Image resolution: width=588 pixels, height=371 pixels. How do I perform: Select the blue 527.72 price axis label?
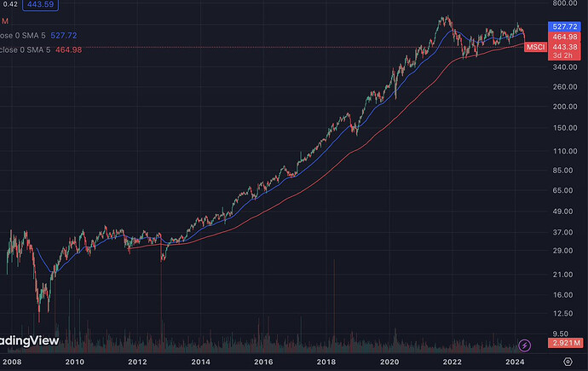click(x=566, y=27)
